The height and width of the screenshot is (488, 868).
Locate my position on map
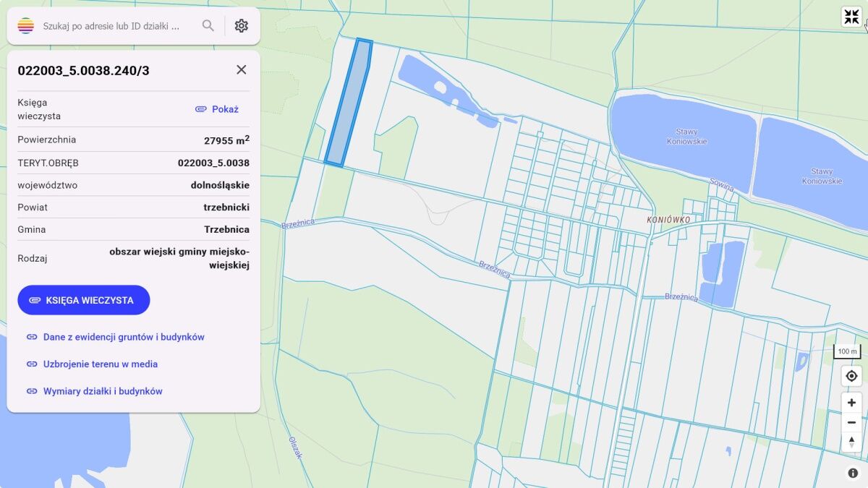point(851,376)
